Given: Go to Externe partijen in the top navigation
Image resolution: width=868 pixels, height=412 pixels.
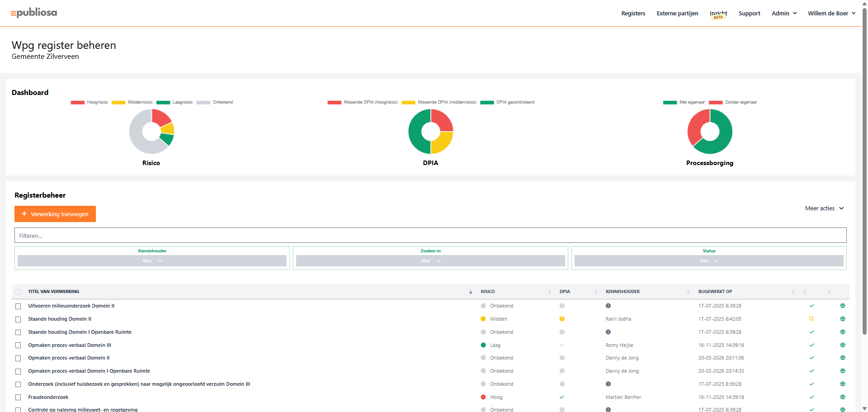Looking at the screenshot, I should (677, 14).
